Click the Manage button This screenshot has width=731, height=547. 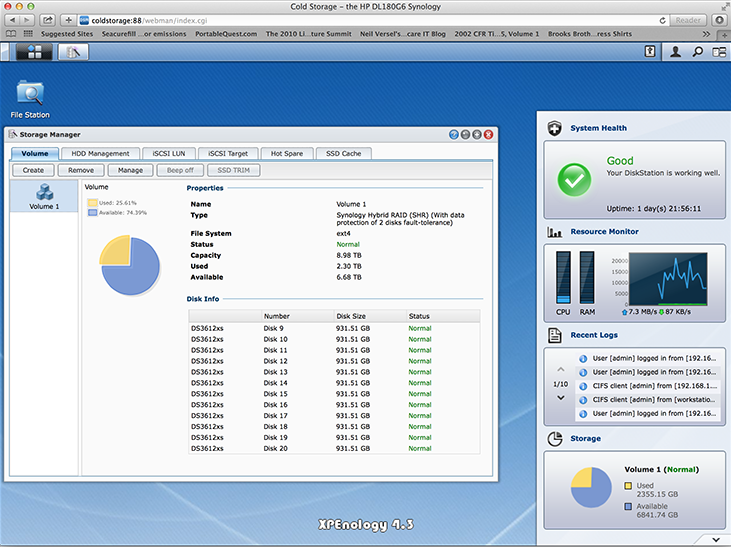tap(130, 170)
